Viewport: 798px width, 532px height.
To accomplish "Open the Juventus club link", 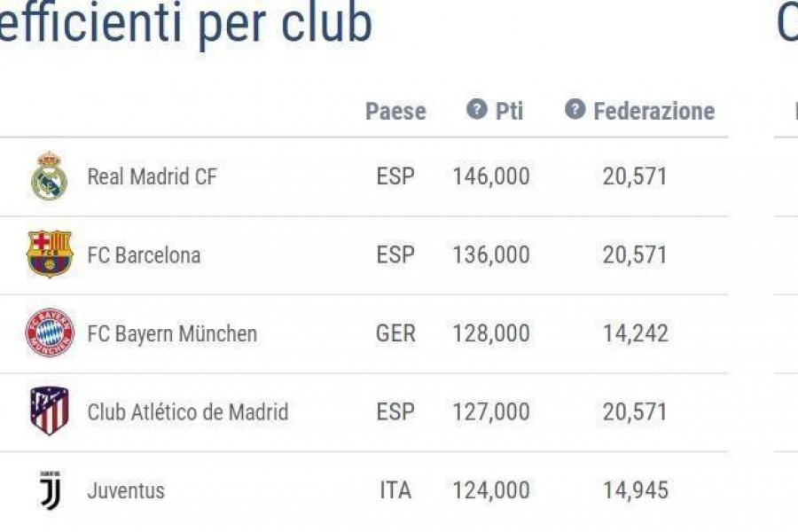I will [126, 490].
